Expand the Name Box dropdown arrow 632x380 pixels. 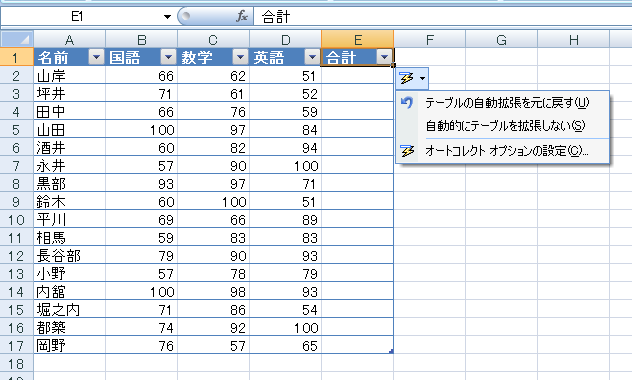(167, 17)
